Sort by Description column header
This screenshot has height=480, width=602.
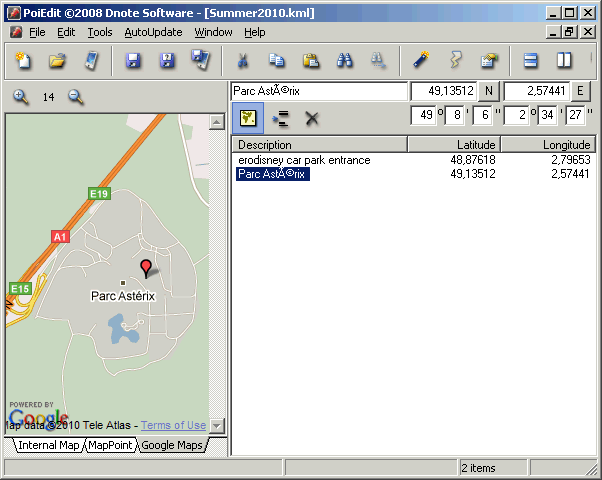click(319, 145)
